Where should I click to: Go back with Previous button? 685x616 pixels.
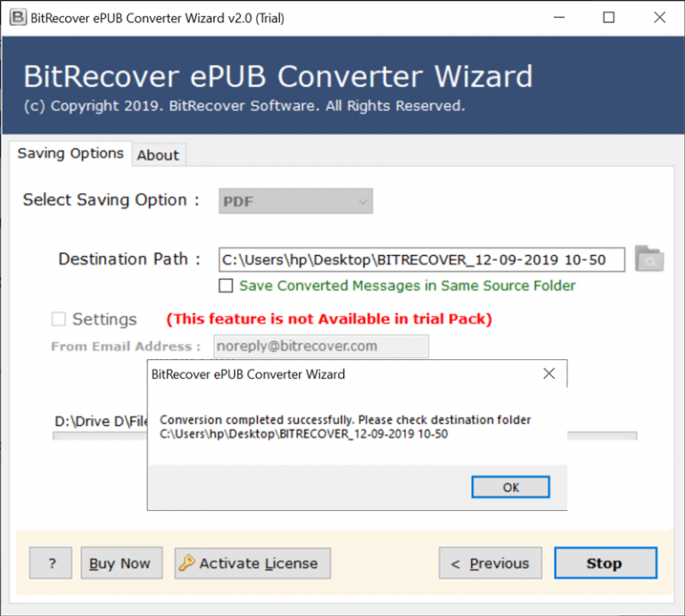tap(491, 563)
